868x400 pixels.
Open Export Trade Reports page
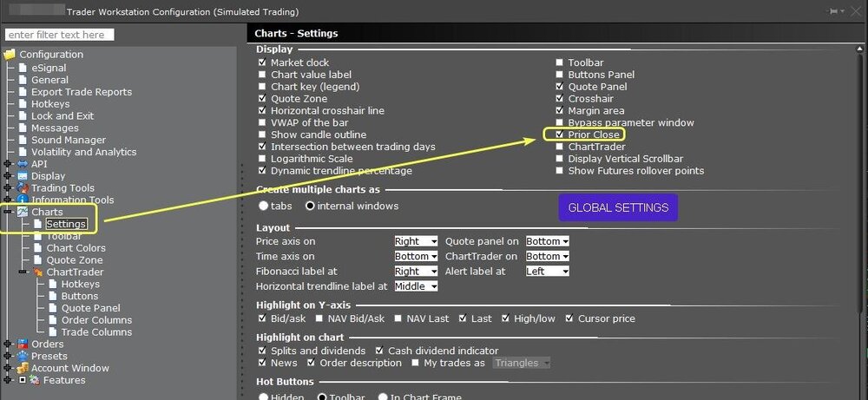81,92
